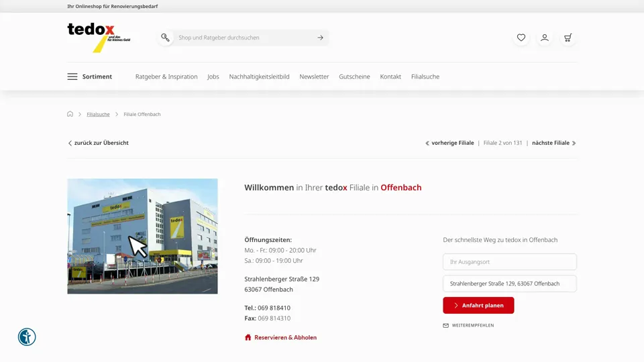Click the 63067 Offenbach postal line

pyautogui.click(x=268, y=290)
